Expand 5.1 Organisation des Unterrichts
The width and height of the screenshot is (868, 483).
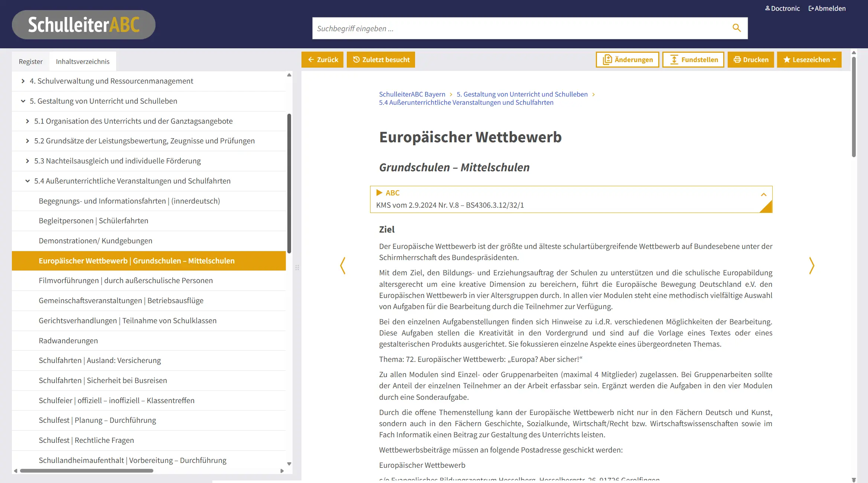27,121
